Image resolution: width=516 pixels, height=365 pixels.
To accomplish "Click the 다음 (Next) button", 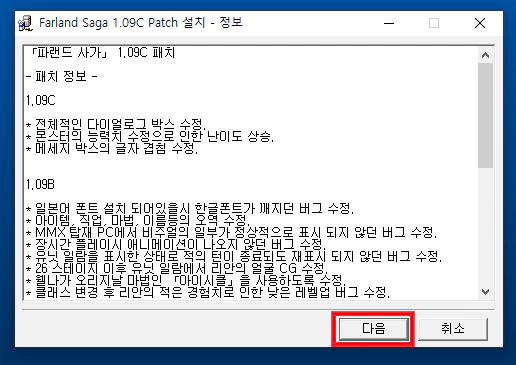I will (x=374, y=329).
